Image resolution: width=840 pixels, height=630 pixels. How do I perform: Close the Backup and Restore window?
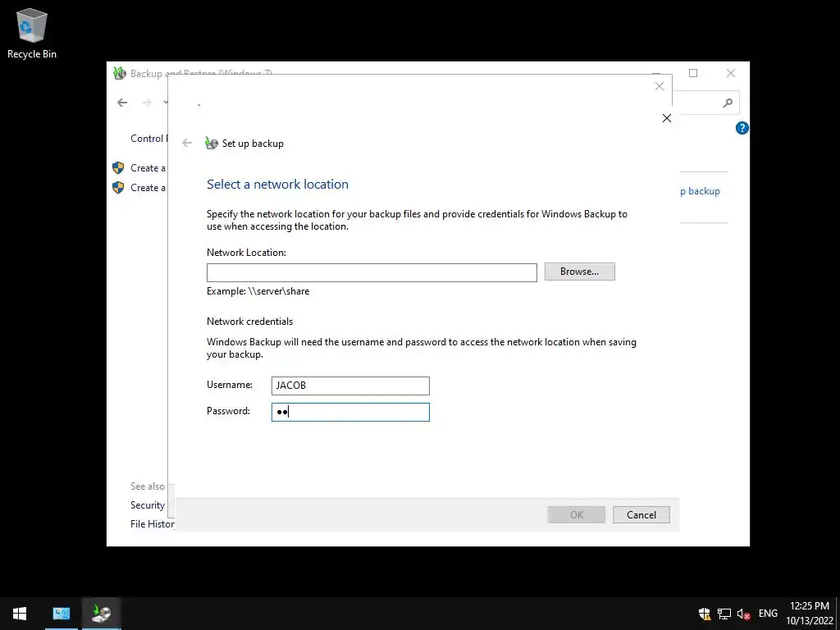(731, 73)
